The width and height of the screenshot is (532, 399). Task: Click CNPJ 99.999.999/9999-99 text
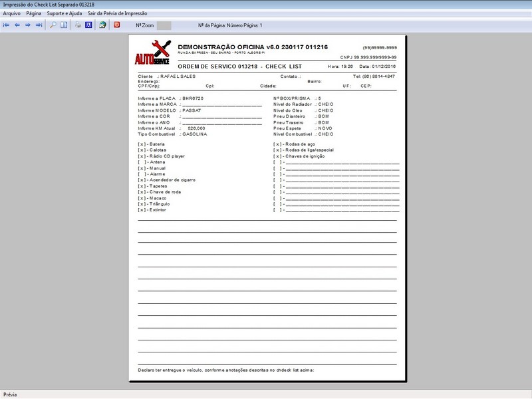(x=368, y=57)
